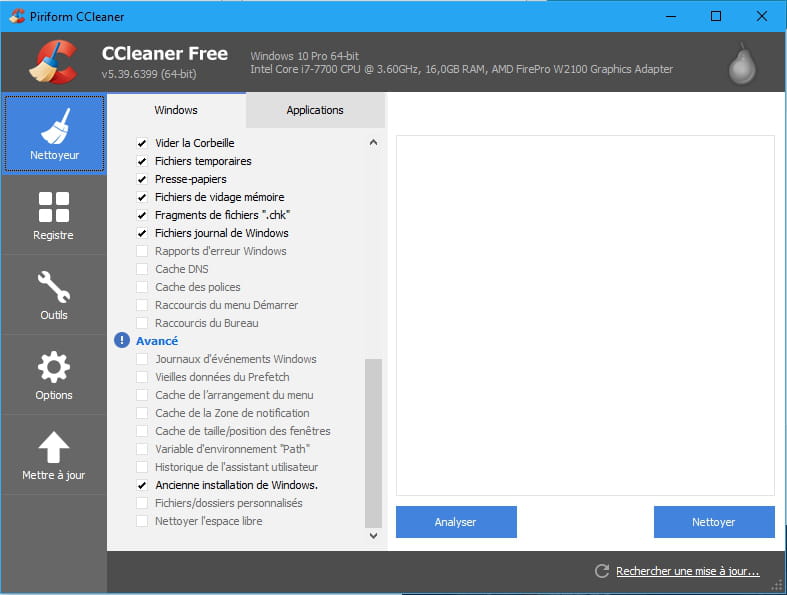Image resolution: width=787 pixels, height=595 pixels.
Task: Switch to the Windows tab
Action: [176, 110]
